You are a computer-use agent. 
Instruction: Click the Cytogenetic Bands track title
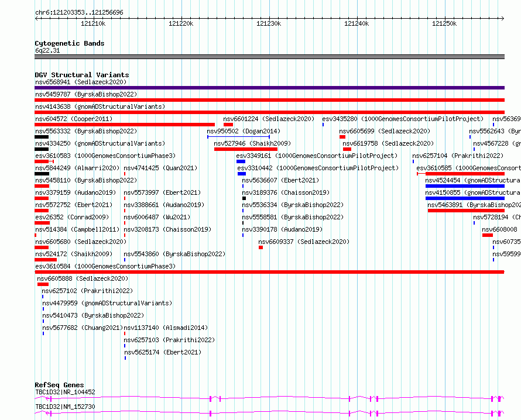[70, 43]
